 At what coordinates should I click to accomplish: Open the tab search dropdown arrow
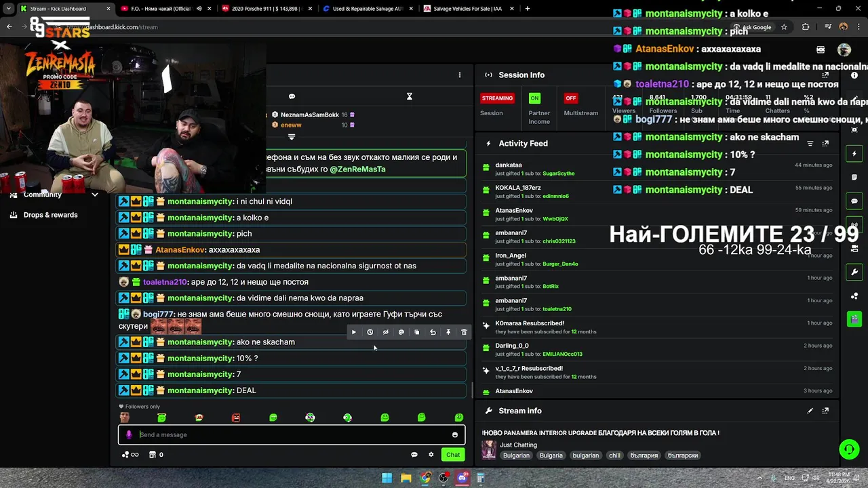8,9
